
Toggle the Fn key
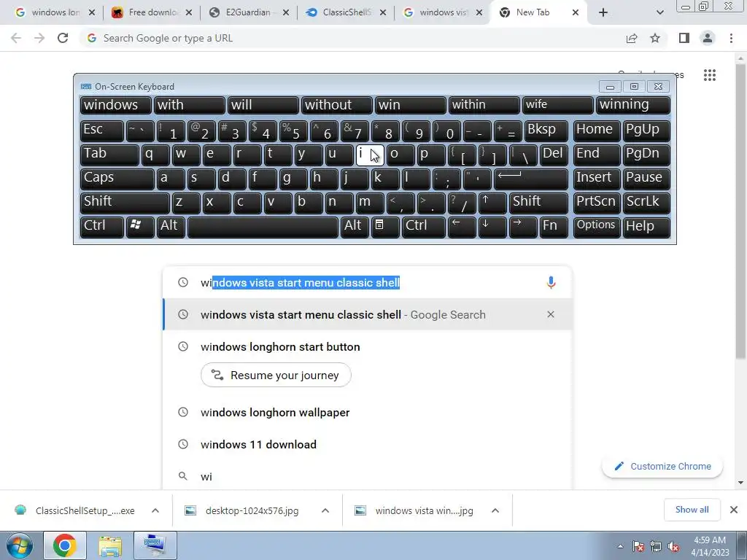554,226
